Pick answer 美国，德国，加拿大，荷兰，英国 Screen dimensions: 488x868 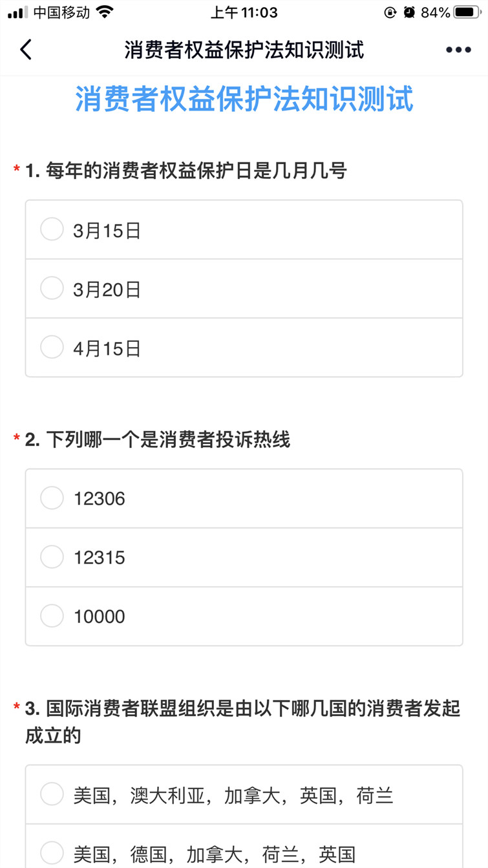click(x=52, y=853)
